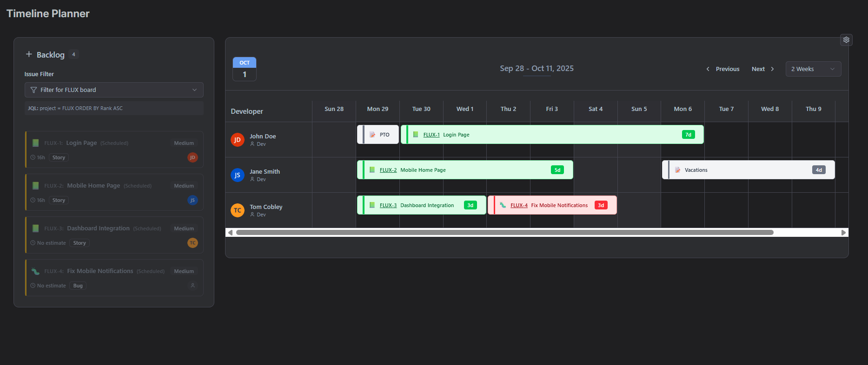Image resolution: width=868 pixels, height=365 pixels.
Task: Click John Doe's JD avatar in timeline
Action: (238, 140)
